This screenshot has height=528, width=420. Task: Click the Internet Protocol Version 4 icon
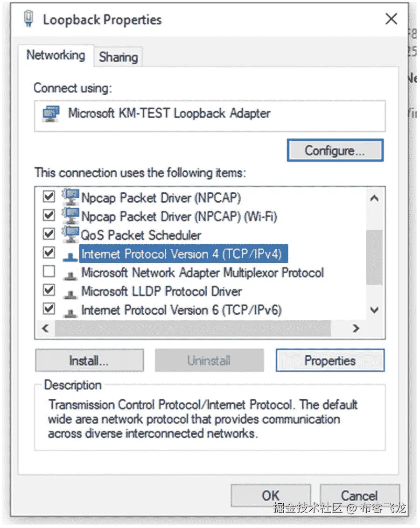(x=70, y=255)
